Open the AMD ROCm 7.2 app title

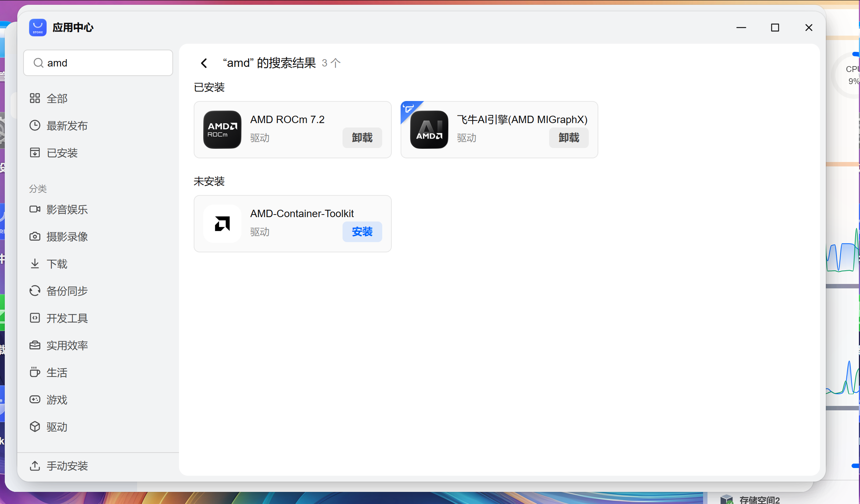[x=287, y=120]
